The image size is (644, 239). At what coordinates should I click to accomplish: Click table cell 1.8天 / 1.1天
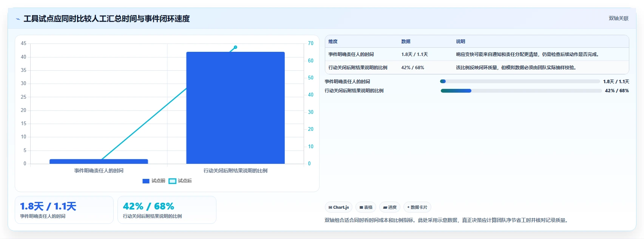point(414,54)
